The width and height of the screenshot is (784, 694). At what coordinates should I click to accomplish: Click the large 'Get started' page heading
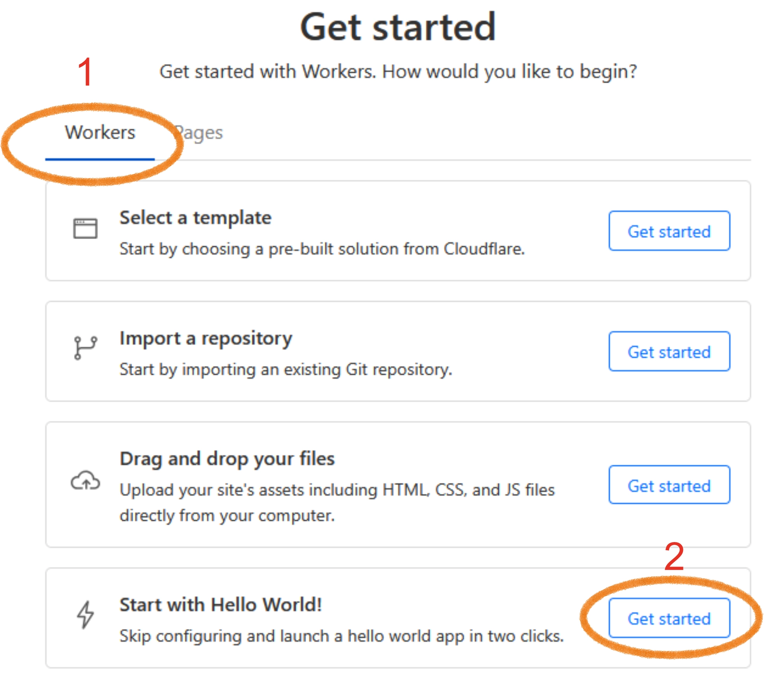[398, 27]
